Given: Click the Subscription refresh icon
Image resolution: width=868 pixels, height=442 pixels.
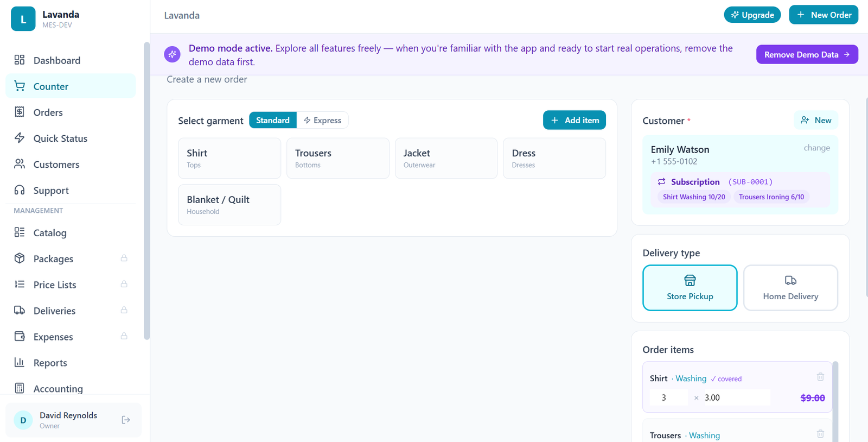Looking at the screenshot, I should click(x=662, y=182).
